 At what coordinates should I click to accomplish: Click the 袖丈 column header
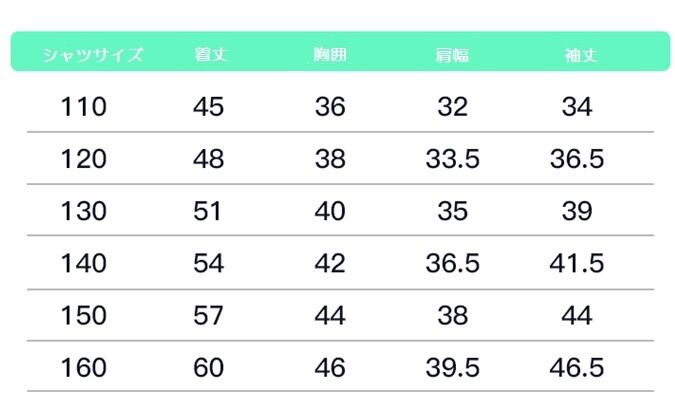[577, 55]
